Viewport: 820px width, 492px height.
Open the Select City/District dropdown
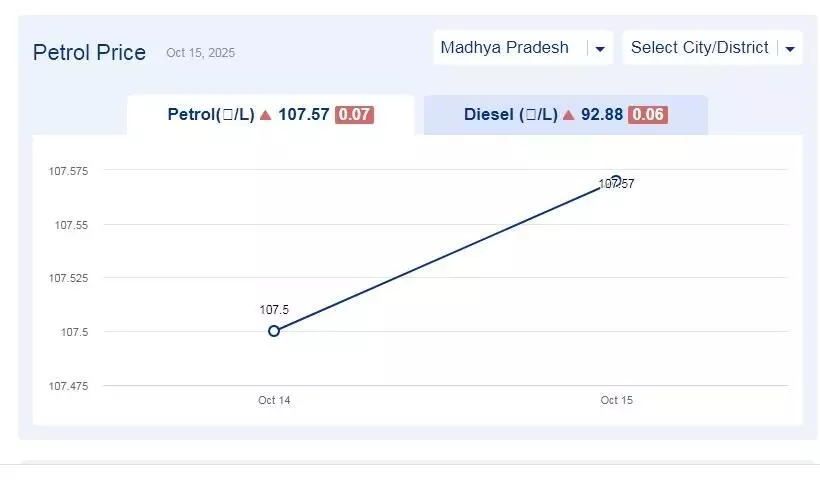pyautogui.click(x=700, y=48)
